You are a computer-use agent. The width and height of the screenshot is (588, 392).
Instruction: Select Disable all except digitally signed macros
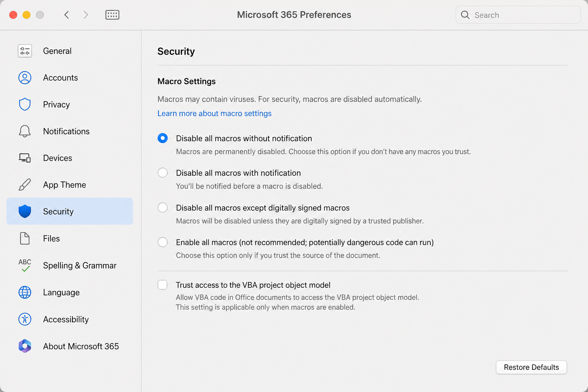coord(163,207)
